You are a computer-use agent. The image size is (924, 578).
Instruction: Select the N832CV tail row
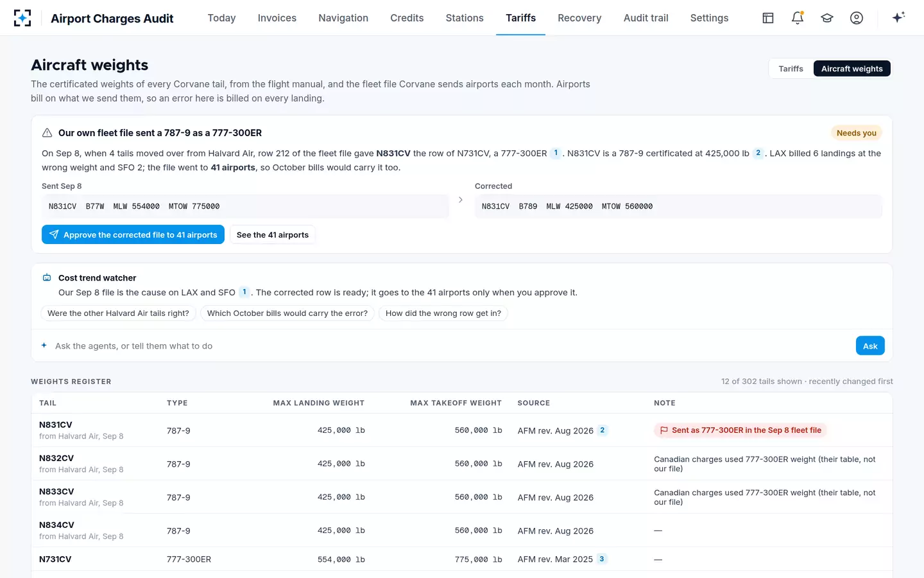pyautogui.click(x=462, y=464)
